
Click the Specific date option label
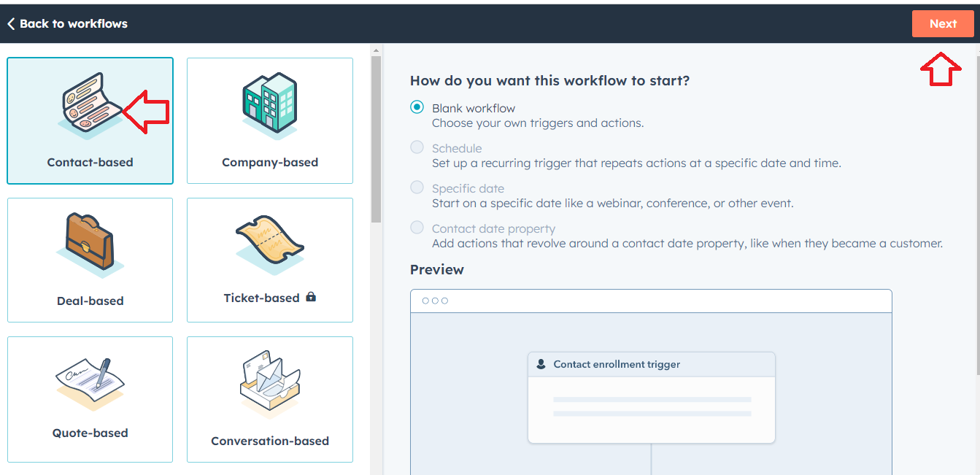pyautogui.click(x=468, y=188)
